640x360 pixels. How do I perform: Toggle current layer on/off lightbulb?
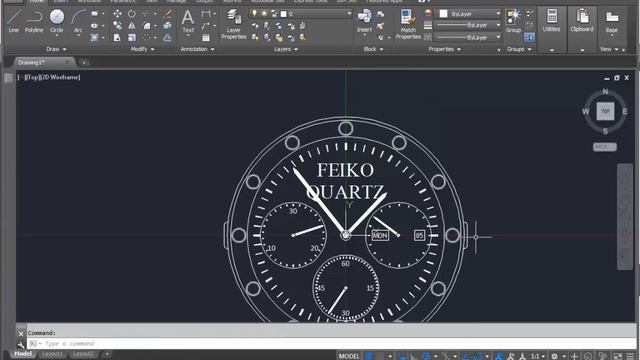click(254, 13)
